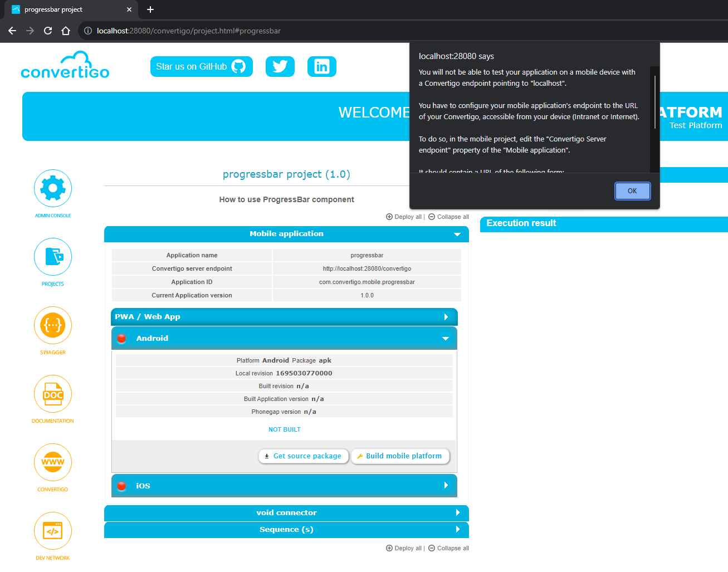The height and width of the screenshot is (572, 728).
Task: Open the Swagger sidebar icon
Action: coord(53,325)
